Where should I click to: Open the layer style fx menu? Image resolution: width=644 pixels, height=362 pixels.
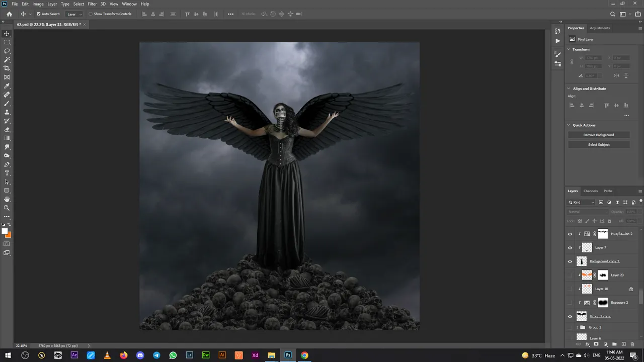(x=587, y=344)
